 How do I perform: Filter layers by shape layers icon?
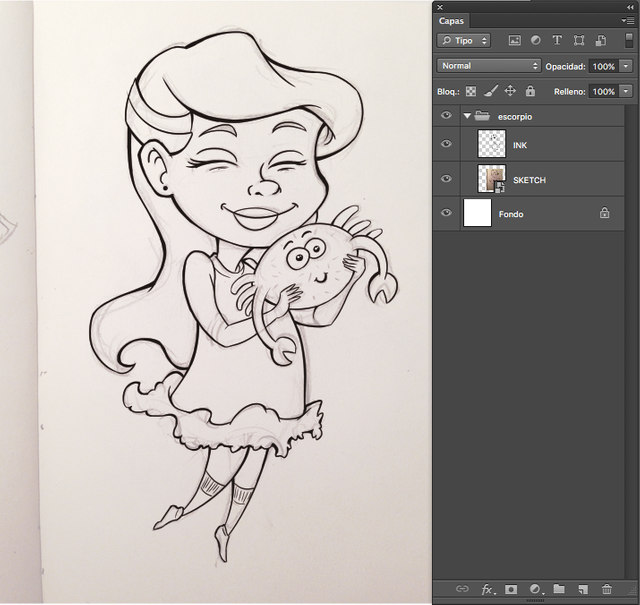pos(579,40)
